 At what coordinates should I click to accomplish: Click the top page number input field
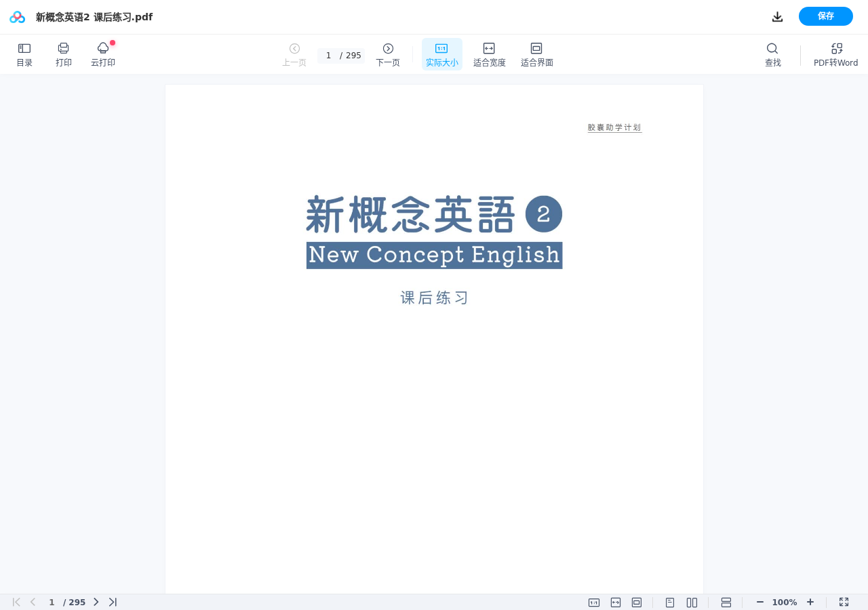(328, 56)
